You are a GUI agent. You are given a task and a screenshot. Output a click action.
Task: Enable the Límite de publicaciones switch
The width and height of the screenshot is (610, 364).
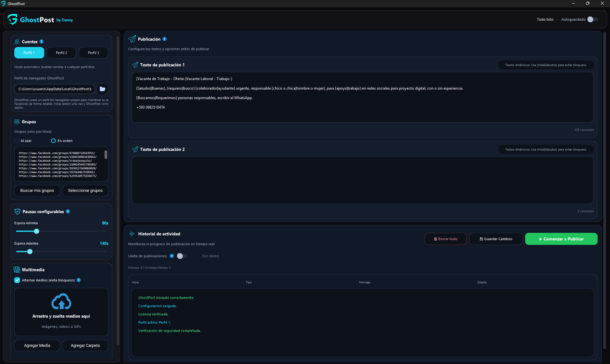click(x=182, y=256)
